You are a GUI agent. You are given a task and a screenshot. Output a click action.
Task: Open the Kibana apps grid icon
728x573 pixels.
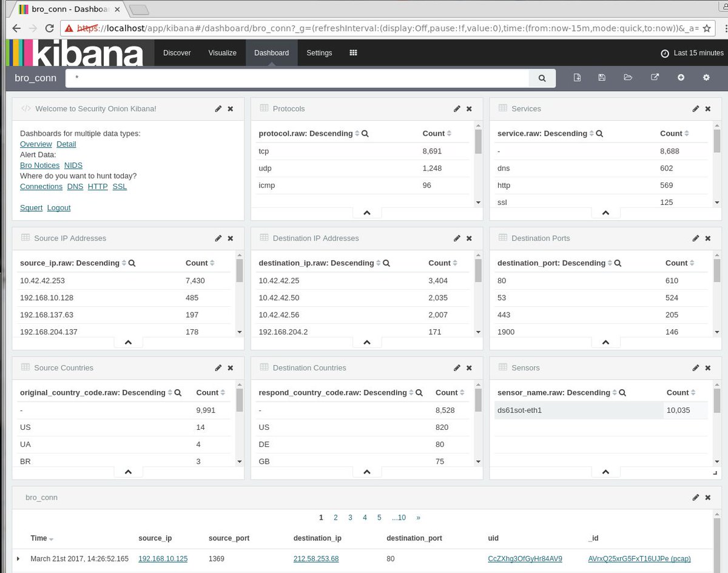[353, 53]
